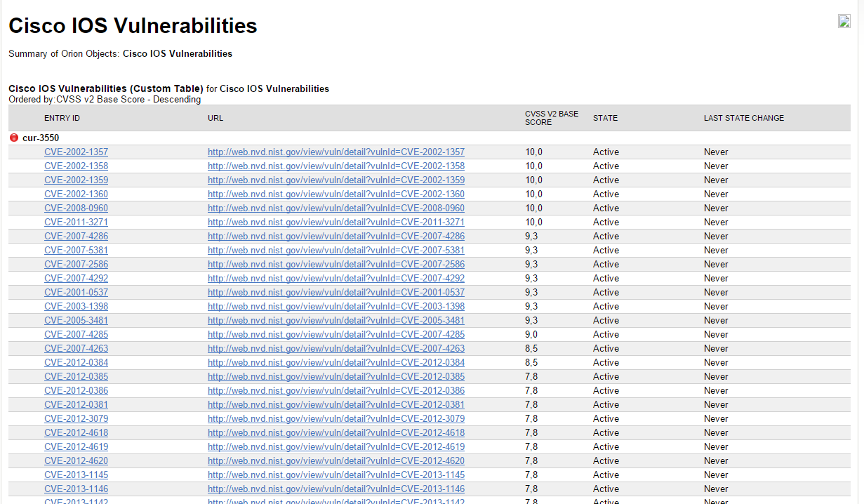Follow the NVD URL for CVE-2012-0381

(336, 404)
